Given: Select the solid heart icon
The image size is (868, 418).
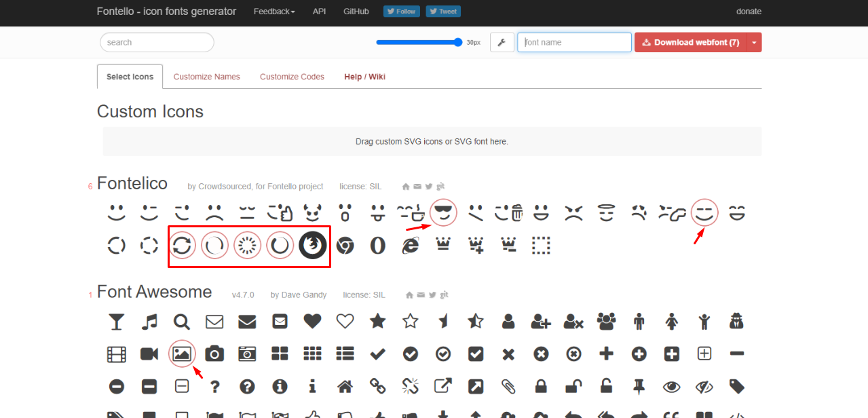Looking at the screenshot, I should click(312, 321).
